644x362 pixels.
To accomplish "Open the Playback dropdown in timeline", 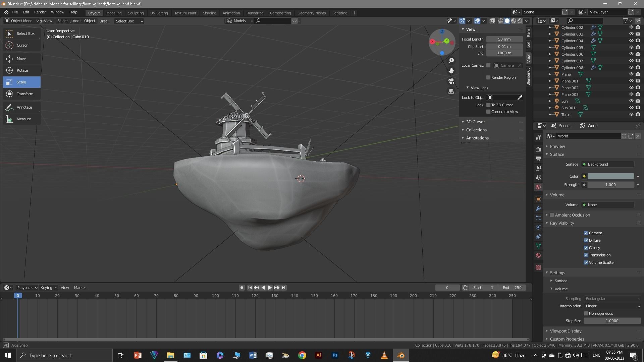I will pyautogui.click(x=27, y=288).
